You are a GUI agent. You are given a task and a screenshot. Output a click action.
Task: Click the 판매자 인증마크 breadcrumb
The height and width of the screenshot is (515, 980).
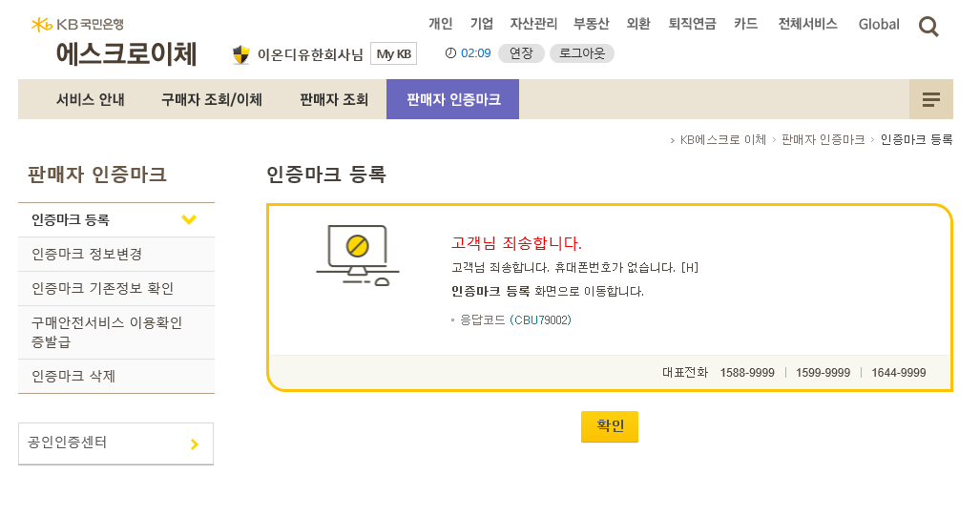(x=824, y=140)
